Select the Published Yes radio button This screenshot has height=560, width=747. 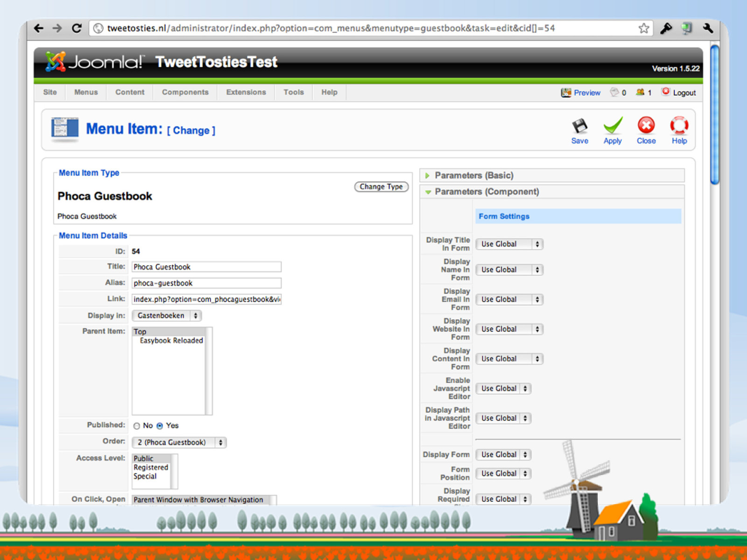160,426
